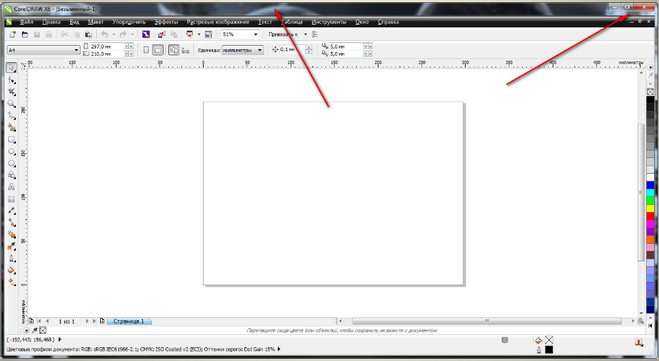The height and width of the screenshot is (361, 659).
Task: Click the Application Launcher icon
Action: [x=190, y=34]
